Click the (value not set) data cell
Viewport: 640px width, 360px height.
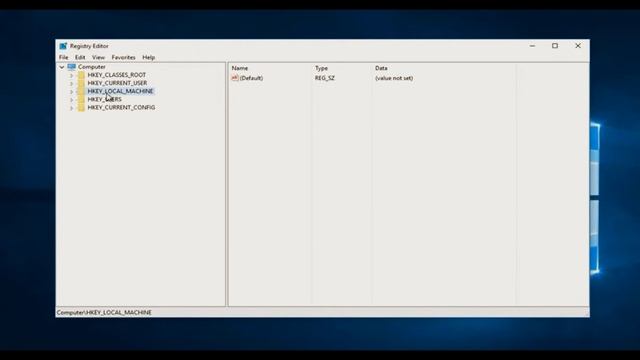[394, 78]
